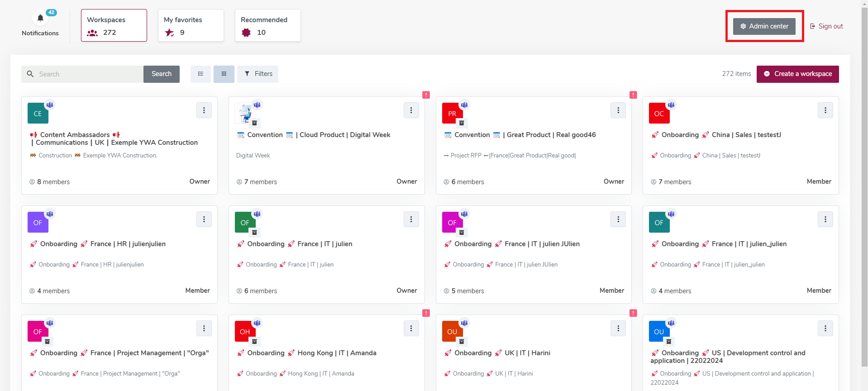The height and width of the screenshot is (391, 868).
Task: Click the archive icon on UK IT Harini card
Action: [x=462, y=341]
